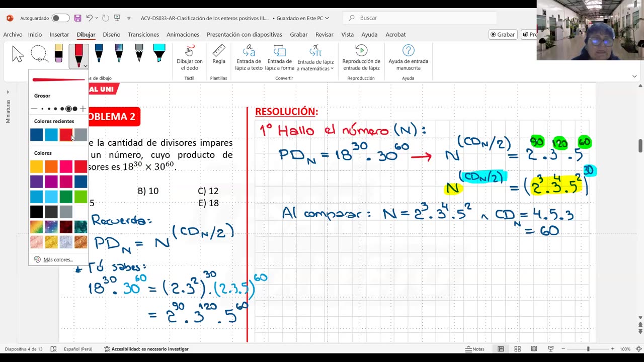Click the zoom slider handle
644x362 pixels.
pos(588,349)
